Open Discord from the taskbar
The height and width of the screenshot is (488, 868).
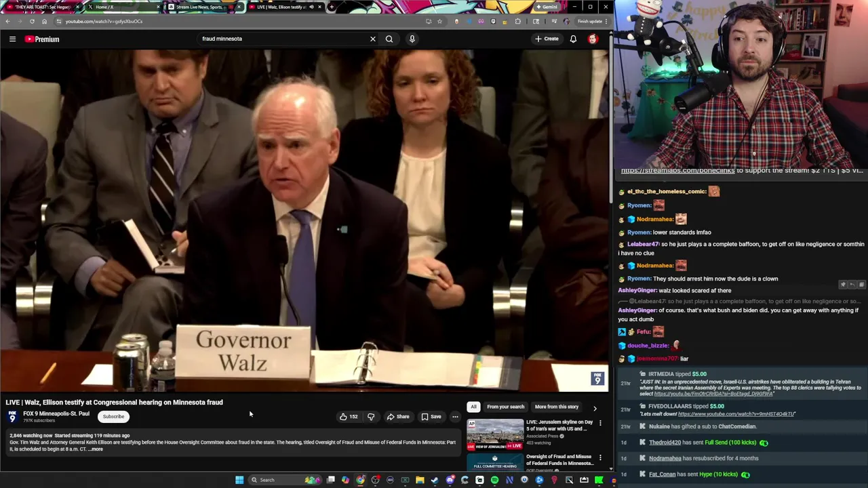pos(450,480)
